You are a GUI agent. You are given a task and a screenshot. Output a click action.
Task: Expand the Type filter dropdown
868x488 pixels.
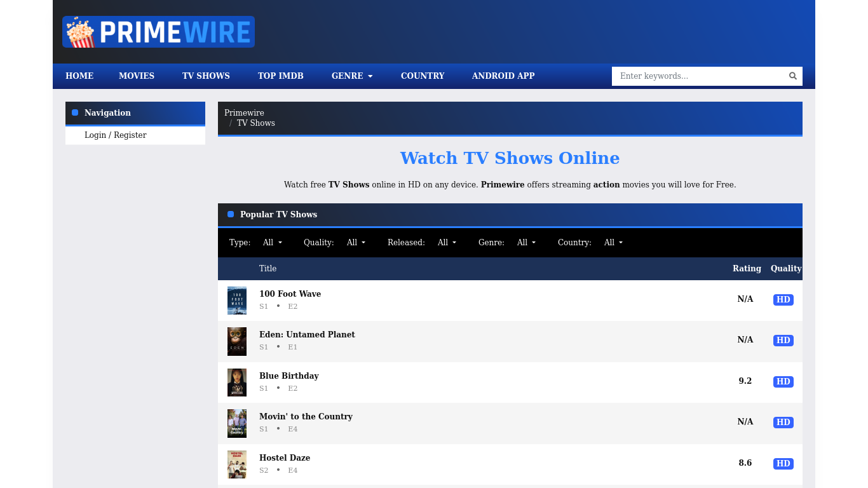272,243
